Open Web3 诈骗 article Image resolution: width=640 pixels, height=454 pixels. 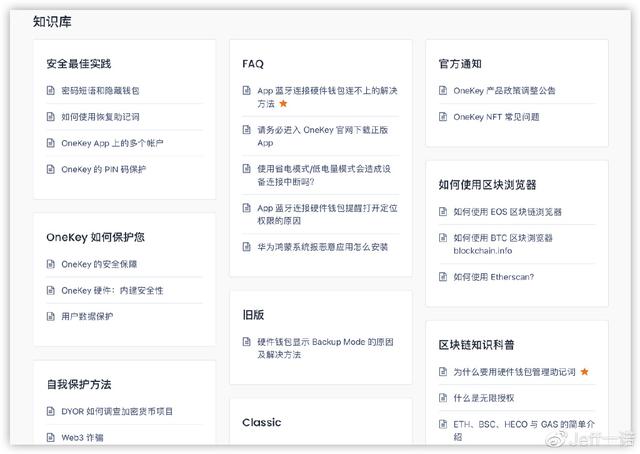point(82,438)
